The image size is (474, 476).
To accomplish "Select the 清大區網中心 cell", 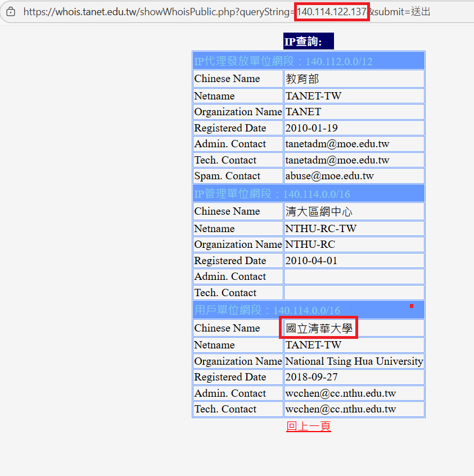I will pyautogui.click(x=354, y=212).
